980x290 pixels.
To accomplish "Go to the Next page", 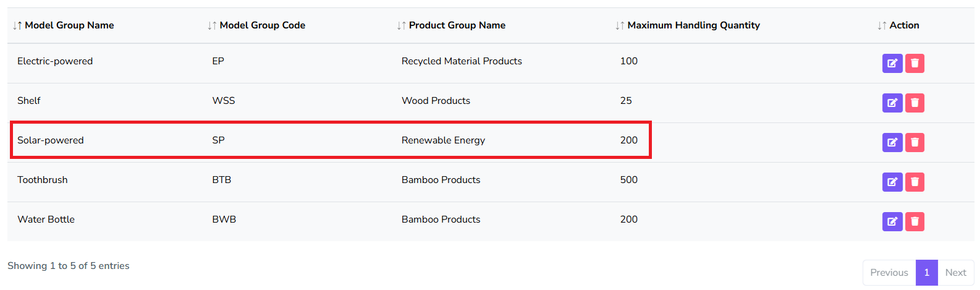I will point(955,273).
